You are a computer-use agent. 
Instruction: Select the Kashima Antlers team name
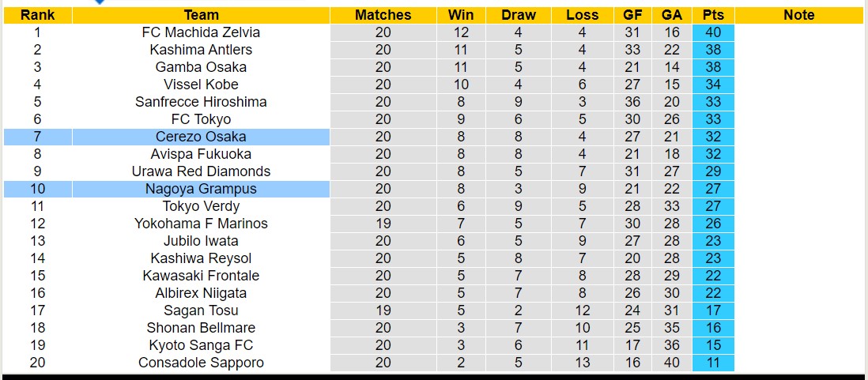[201, 50]
